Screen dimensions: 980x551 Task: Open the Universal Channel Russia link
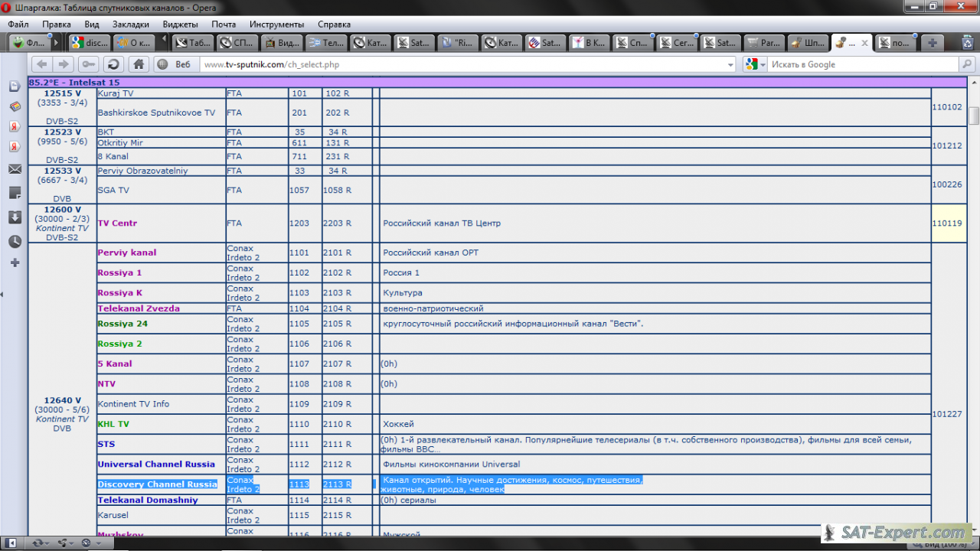pos(156,465)
